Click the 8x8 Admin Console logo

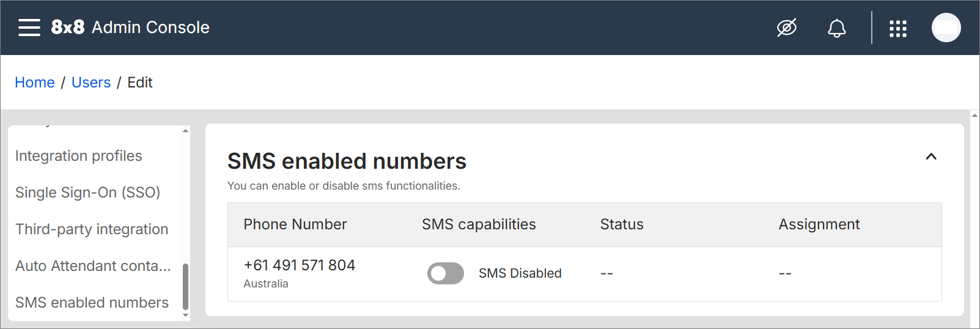(130, 28)
